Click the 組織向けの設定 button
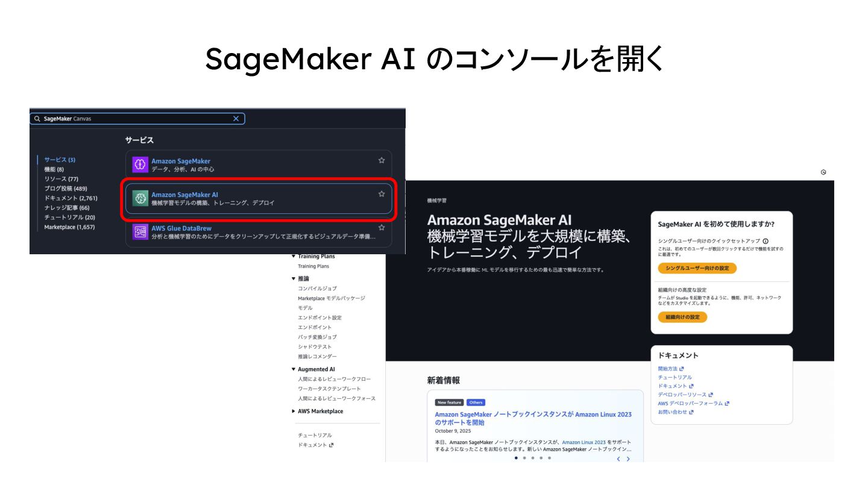The width and height of the screenshot is (868, 488). click(682, 317)
